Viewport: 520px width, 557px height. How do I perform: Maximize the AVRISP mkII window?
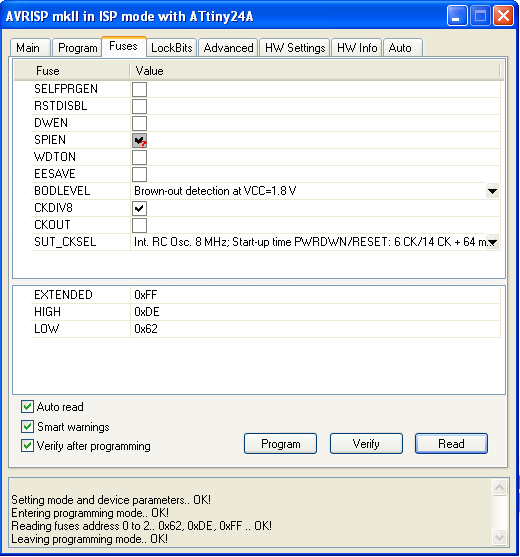[x=480, y=16]
